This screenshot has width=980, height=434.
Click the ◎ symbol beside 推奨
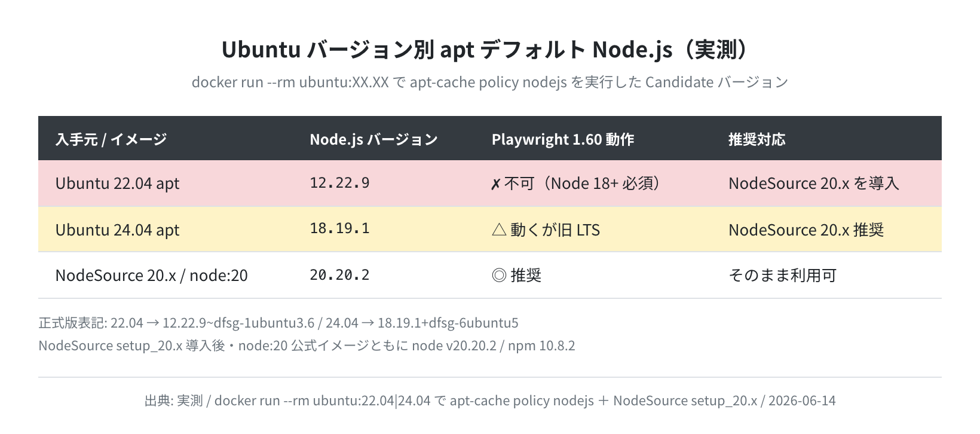(x=499, y=275)
